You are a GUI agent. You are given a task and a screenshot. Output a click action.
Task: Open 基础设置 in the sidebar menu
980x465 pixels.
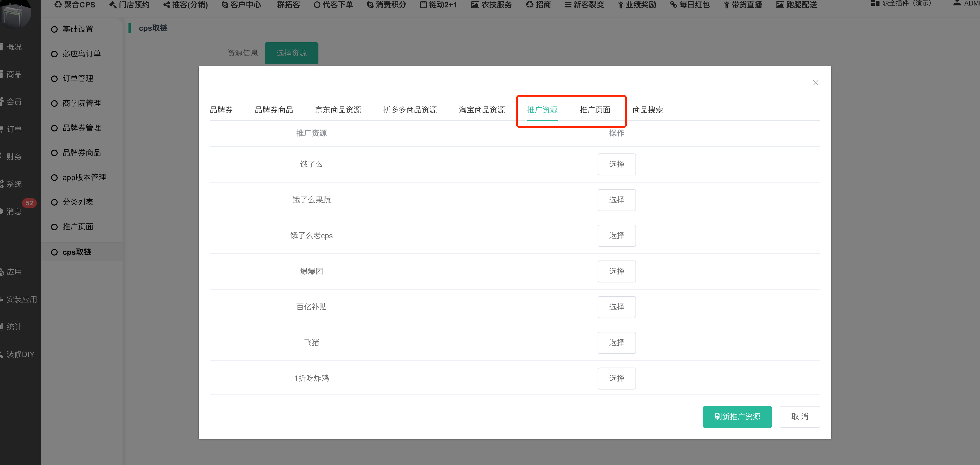pyautogui.click(x=78, y=29)
